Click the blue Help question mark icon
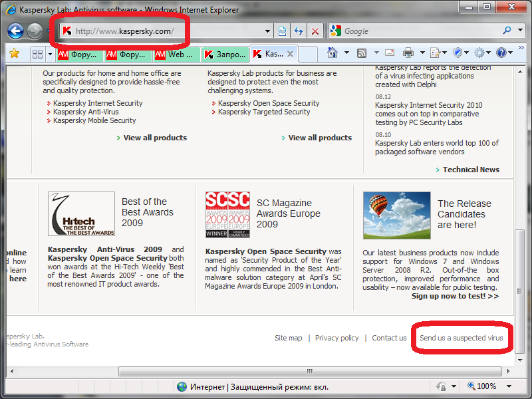 coord(501,53)
